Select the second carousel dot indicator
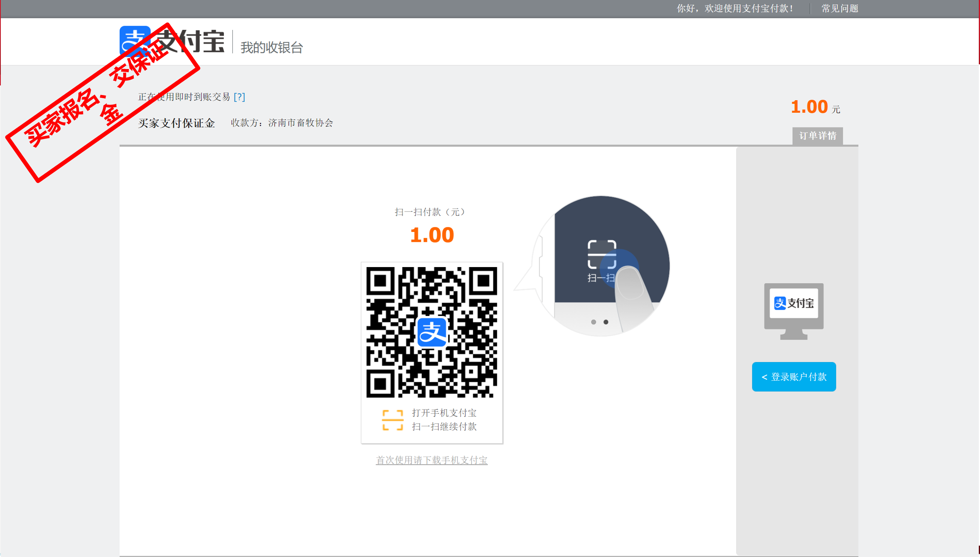The image size is (980, 557). [605, 322]
